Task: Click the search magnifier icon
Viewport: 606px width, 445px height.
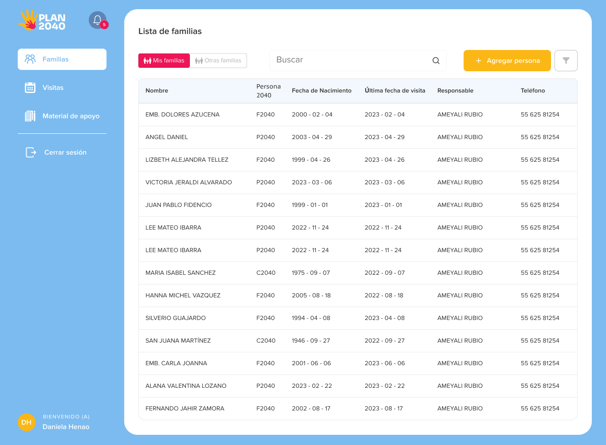Action: click(436, 60)
